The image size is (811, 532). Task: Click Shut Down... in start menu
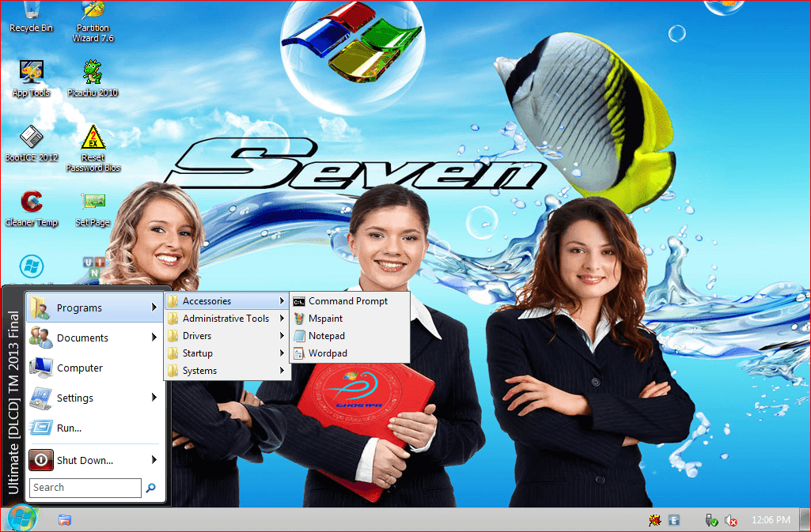tap(93, 460)
